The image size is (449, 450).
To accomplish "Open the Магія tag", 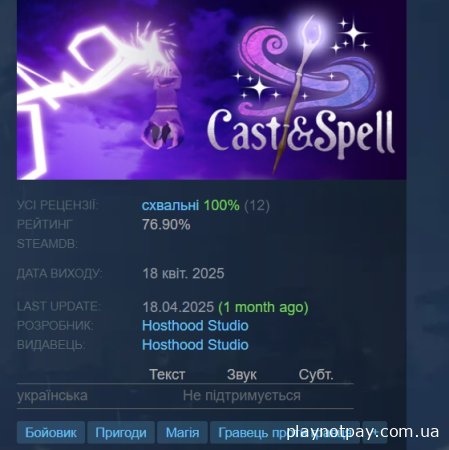I will coord(182,432).
